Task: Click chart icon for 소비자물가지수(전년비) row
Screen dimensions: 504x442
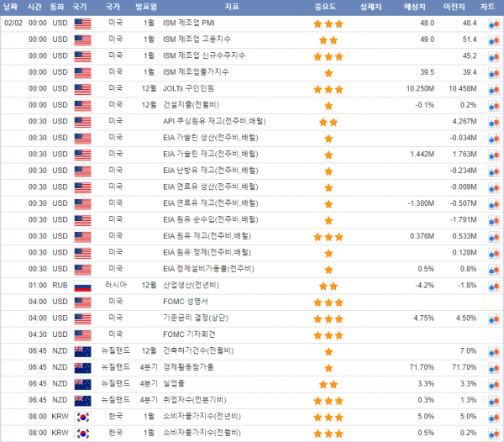Action: pyautogui.click(x=494, y=416)
